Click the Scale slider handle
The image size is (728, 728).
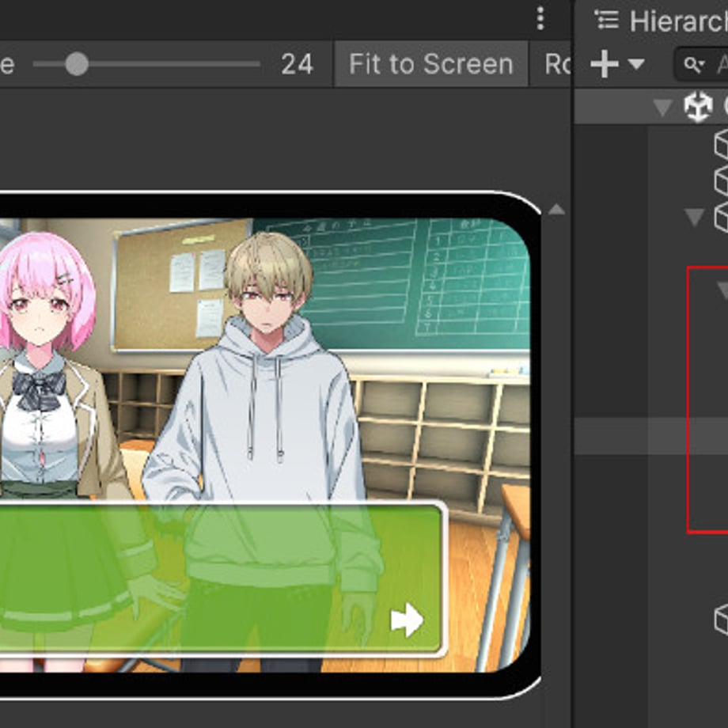pos(77,63)
